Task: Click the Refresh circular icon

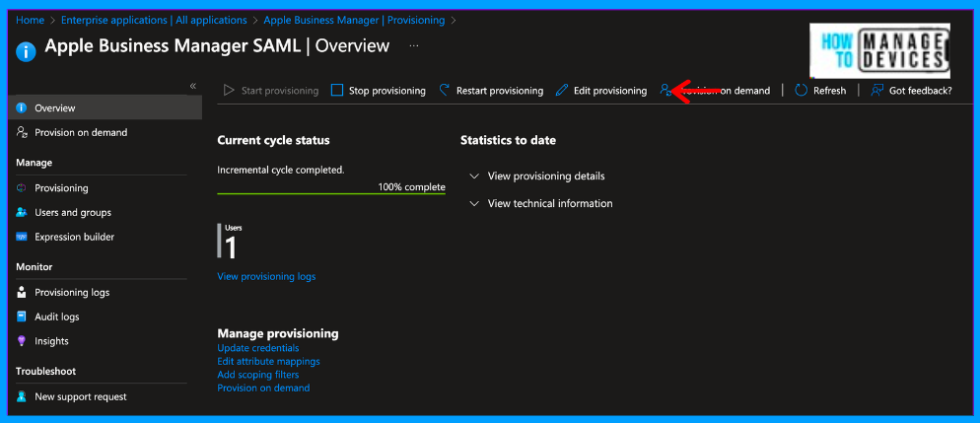Action: [802, 91]
